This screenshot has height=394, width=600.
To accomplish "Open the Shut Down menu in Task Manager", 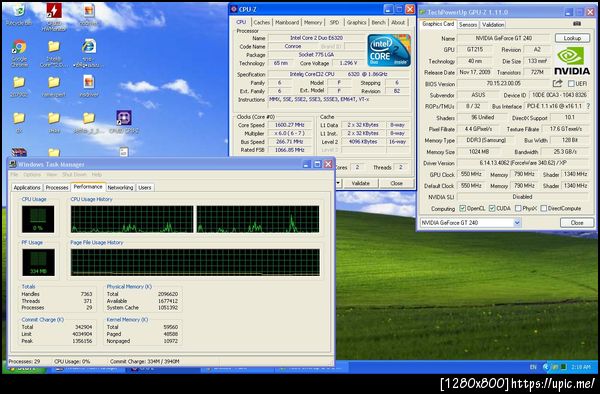I will coord(74,174).
